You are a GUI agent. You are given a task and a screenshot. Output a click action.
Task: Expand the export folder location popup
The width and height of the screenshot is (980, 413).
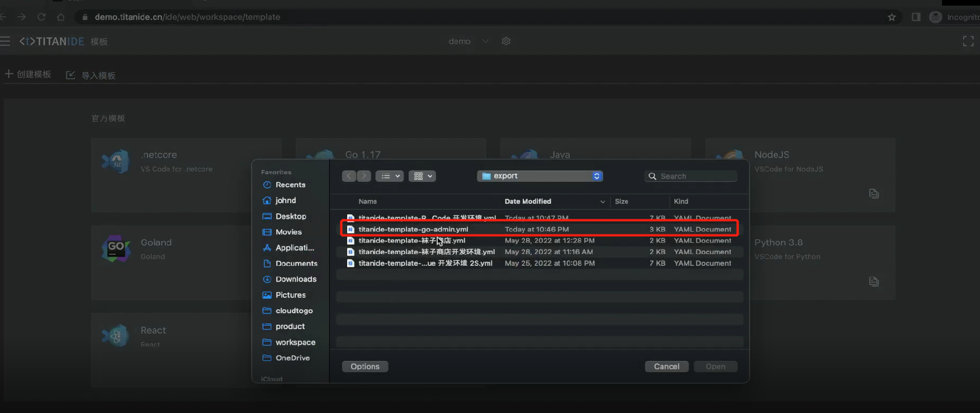click(539, 176)
